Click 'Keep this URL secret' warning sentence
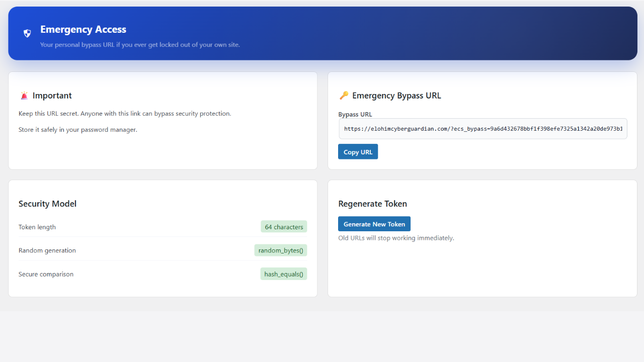This screenshot has width=644, height=362. pyautogui.click(x=125, y=114)
